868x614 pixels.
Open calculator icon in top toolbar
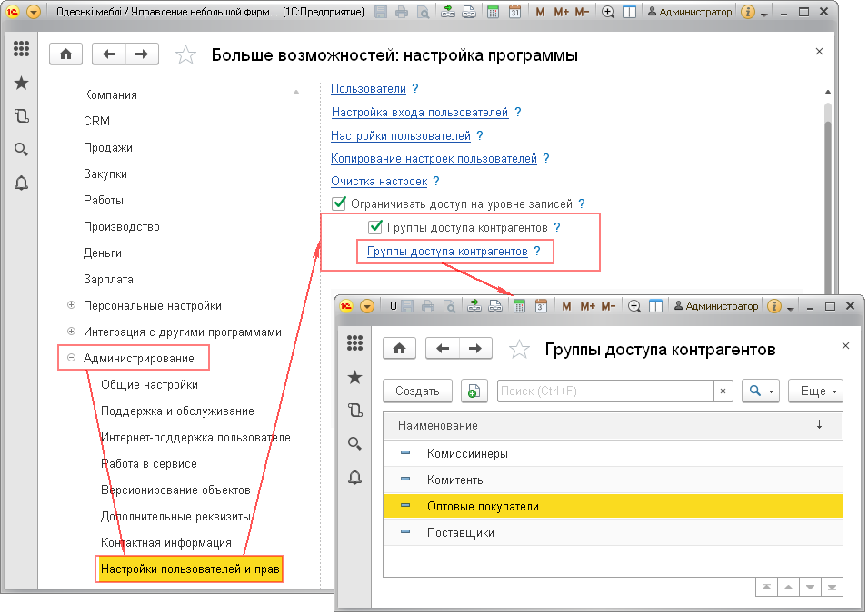[492, 12]
